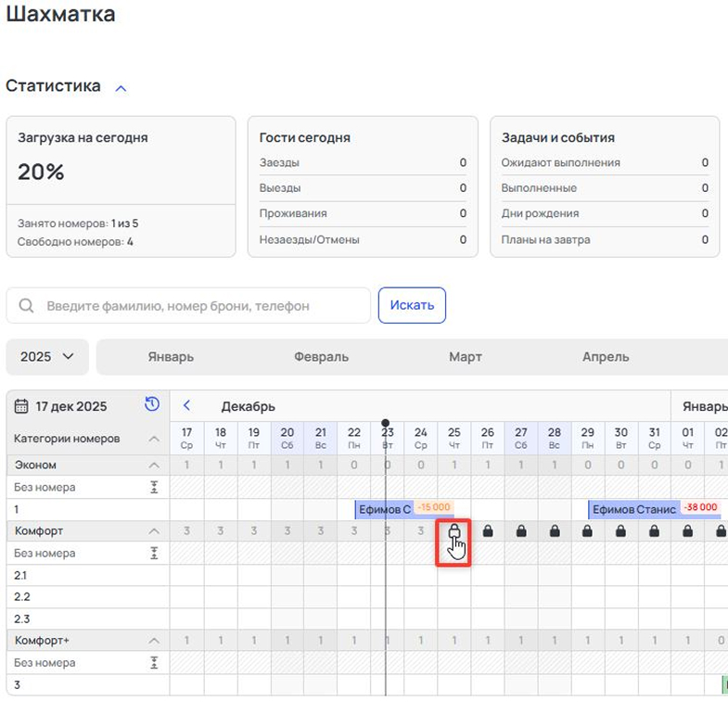Collapse the Эконом room category
728x702 pixels.
[155, 466]
